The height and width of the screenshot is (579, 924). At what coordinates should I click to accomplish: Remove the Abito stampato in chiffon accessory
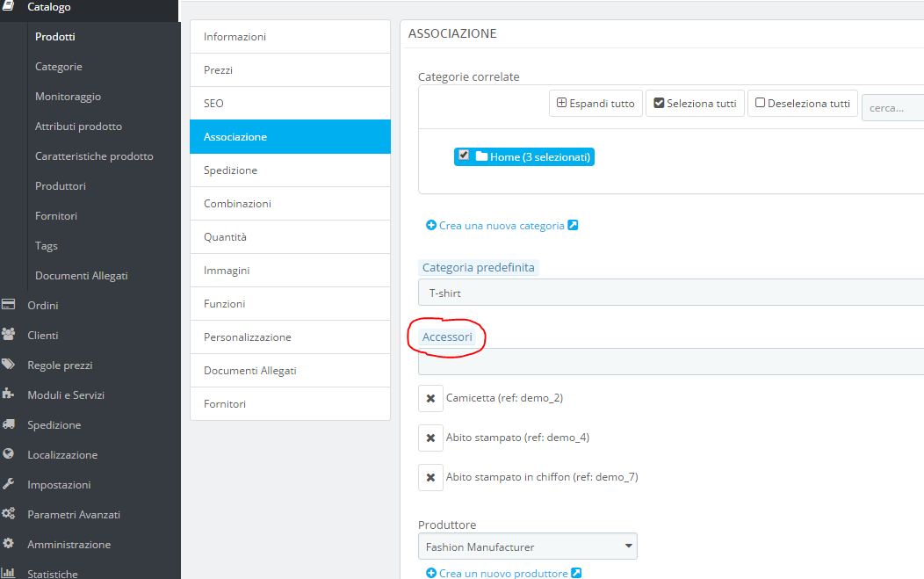coord(430,477)
